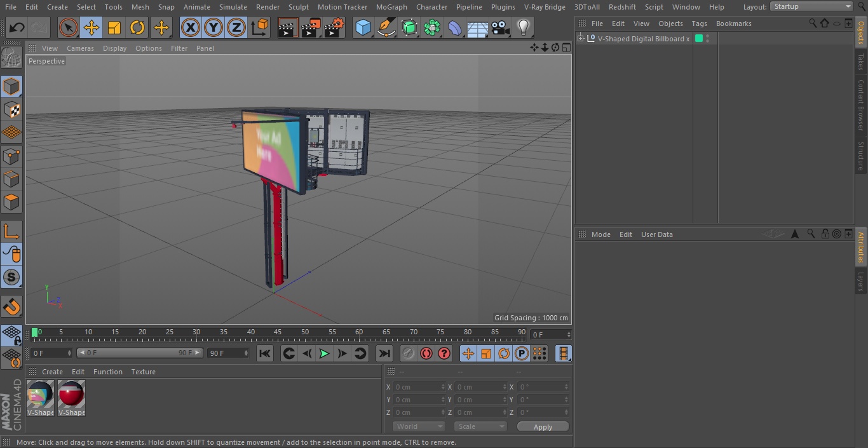The height and width of the screenshot is (448, 868).
Task: Click frame 45 on the timeline ruler
Action: pos(278,332)
